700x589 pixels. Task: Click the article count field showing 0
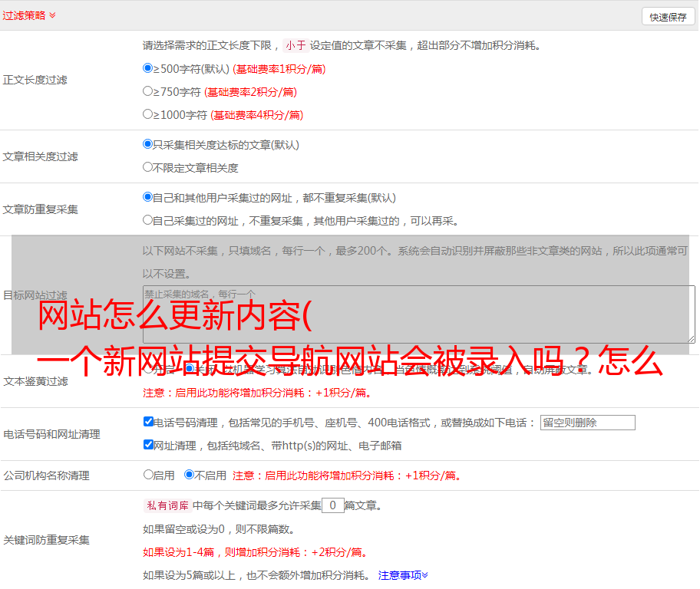[x=333, y=505]
